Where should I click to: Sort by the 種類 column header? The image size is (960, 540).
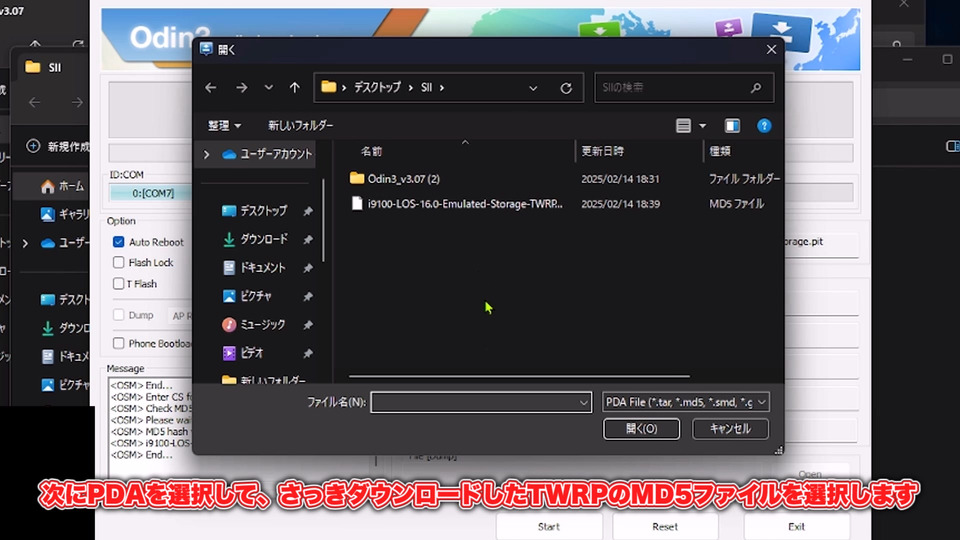click(x=720, y=151)
